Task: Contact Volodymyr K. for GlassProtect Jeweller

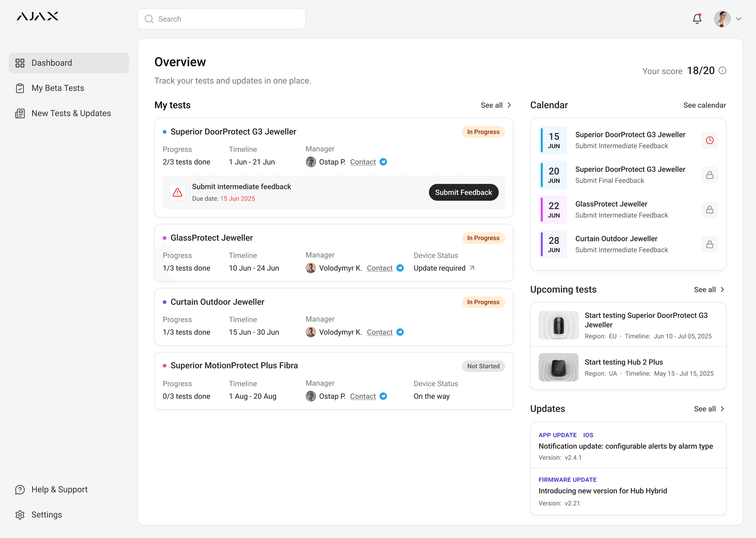Action: (380, 268)
